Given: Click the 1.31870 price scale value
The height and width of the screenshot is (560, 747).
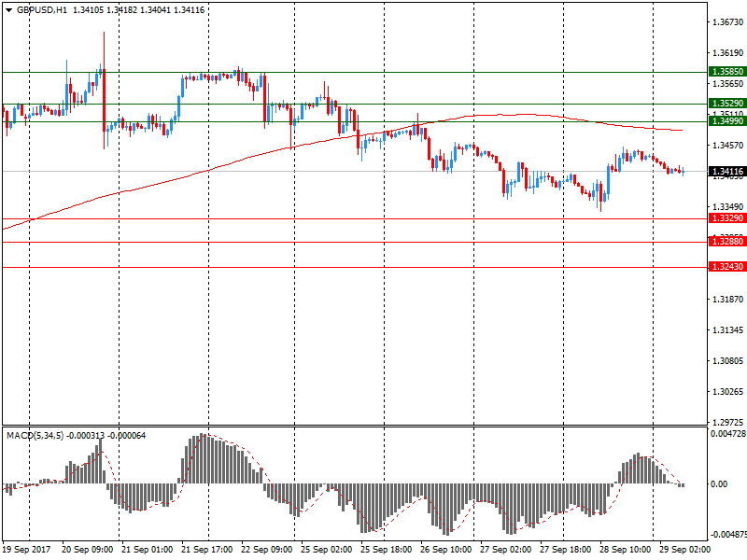Looking at the screenshot, I should (727, 299).
